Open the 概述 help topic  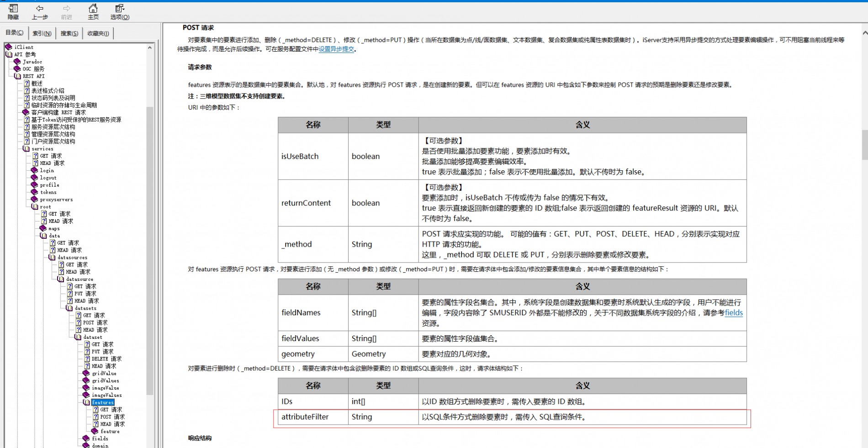pyautogui.click(x=37, y=84)
